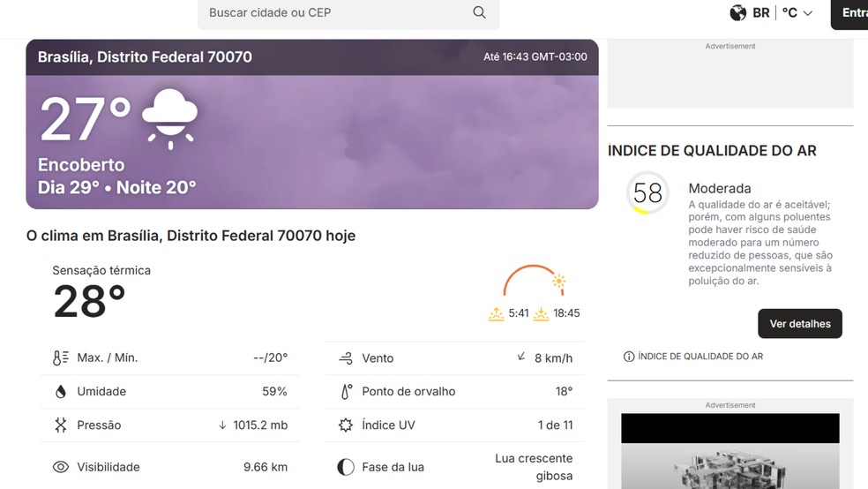Screen dimensions: 868x489
Task: Click the humidity droplet icon
Action: [60, 391]
